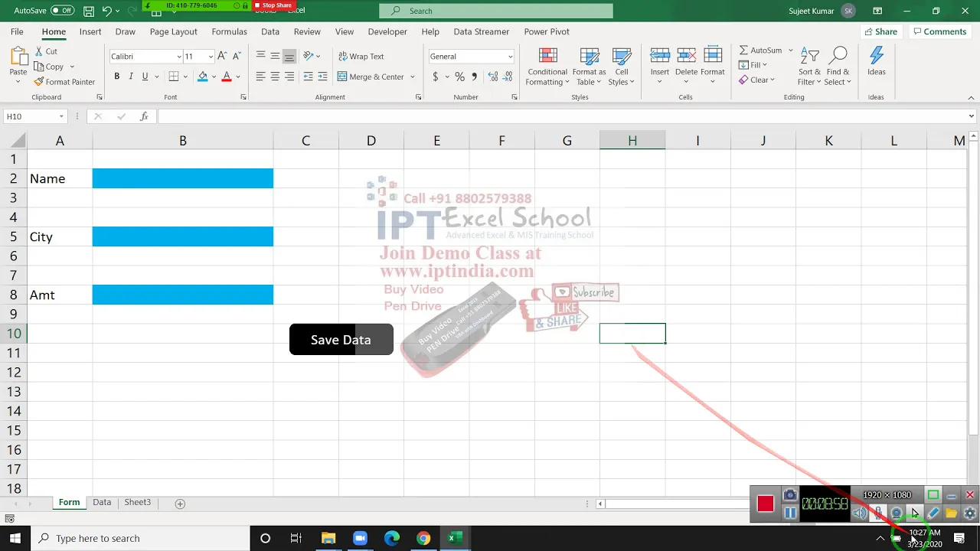Screen dimensions: 980x551
Task: Toggle the recorder microphone icon
Action: click(879, 513)
